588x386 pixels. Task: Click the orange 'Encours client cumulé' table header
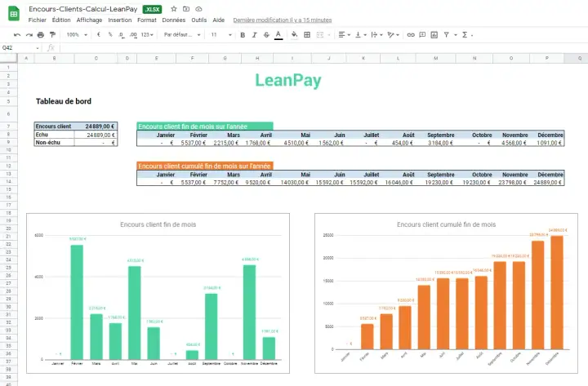205,166
